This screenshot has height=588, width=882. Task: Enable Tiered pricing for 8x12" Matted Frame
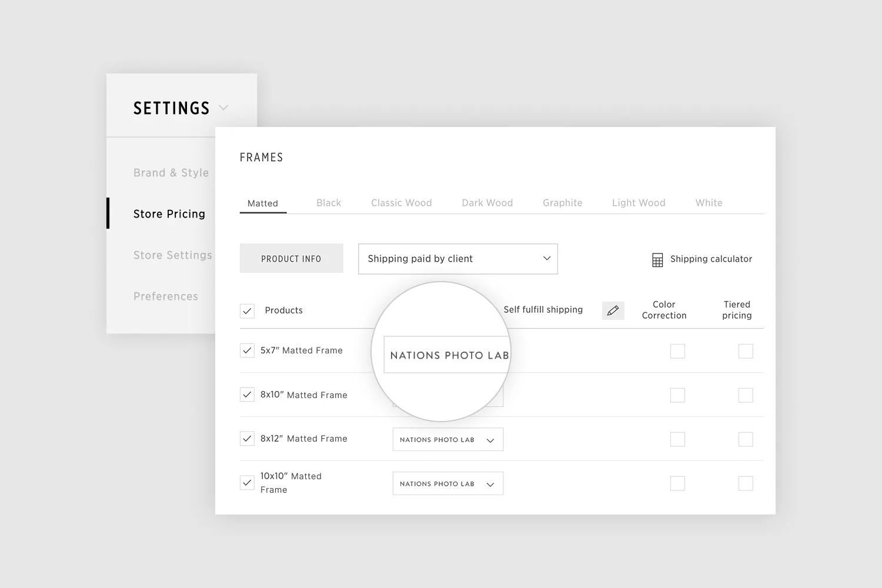click(746, 439)
